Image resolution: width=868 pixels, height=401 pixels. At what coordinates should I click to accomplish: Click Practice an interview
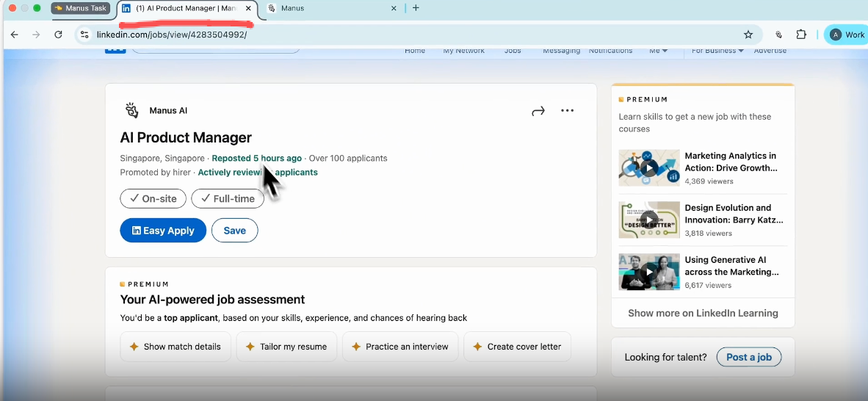click(x=400, y=347)
